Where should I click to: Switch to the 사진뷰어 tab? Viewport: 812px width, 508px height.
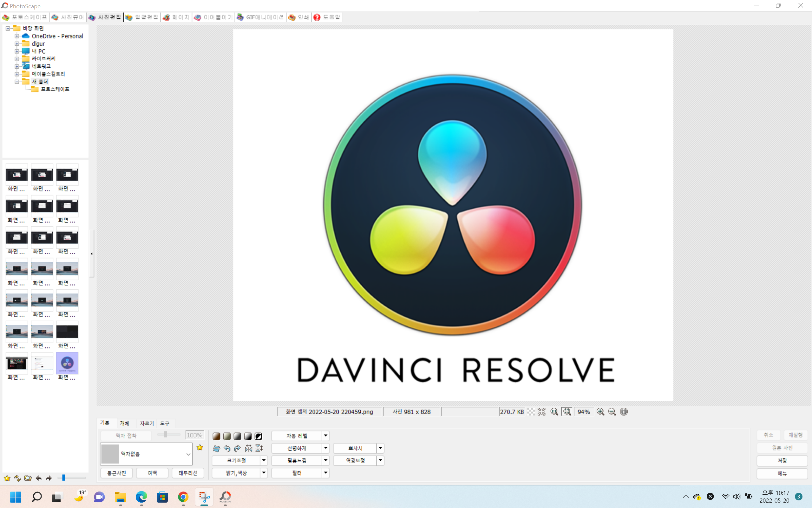click(68, 17)
